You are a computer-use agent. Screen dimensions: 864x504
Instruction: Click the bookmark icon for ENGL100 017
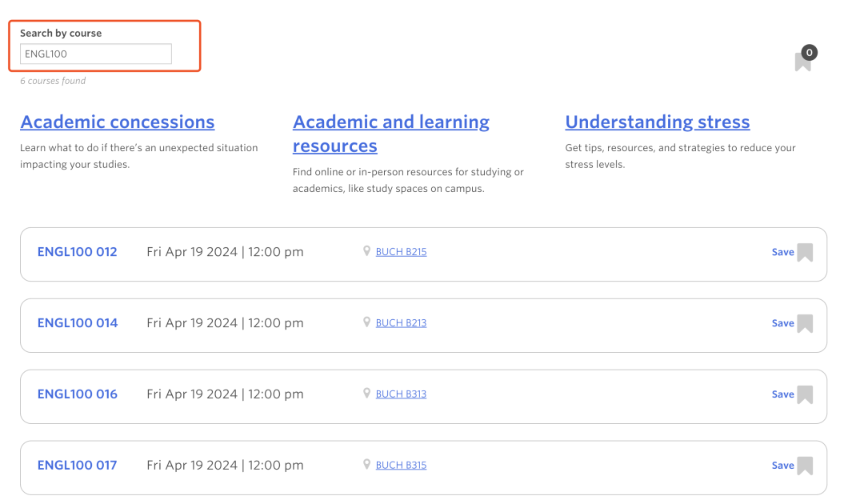point(805,466)
